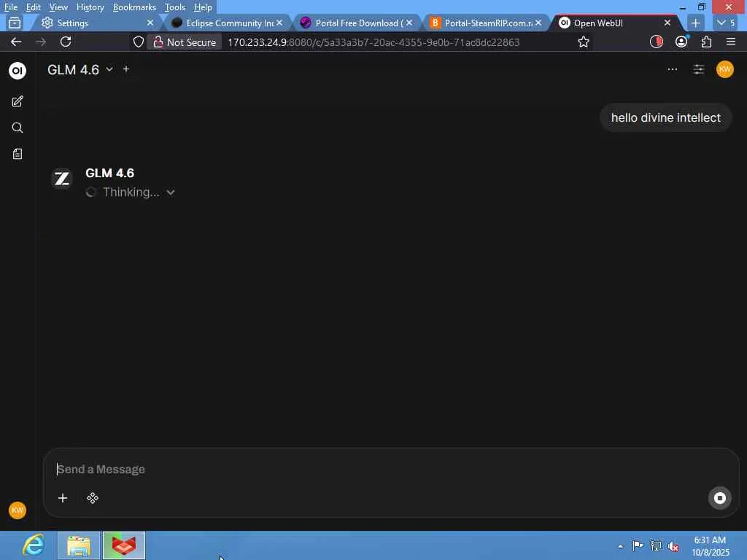Screen dimensions: 747x560
Task: Open the History menu
Action: (90, 7)
